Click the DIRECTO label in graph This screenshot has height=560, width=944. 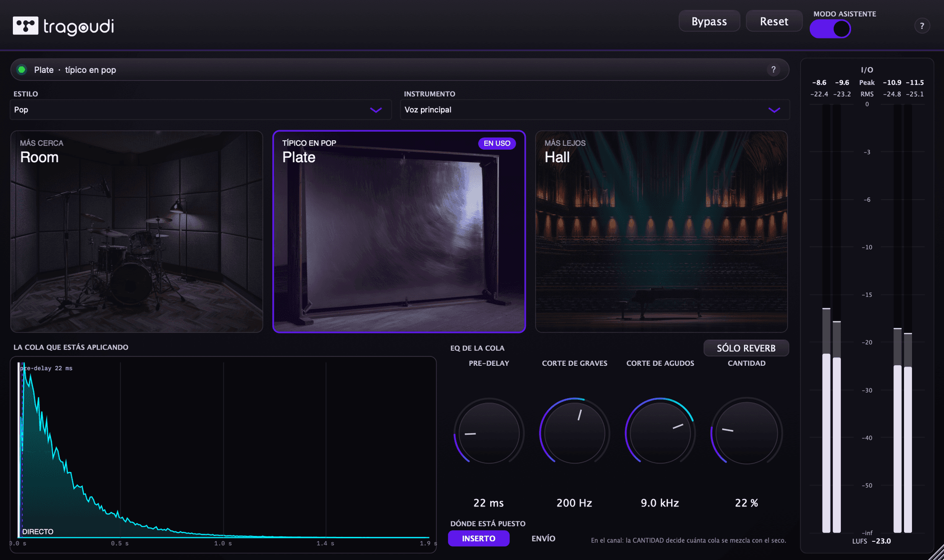[38, 531]
